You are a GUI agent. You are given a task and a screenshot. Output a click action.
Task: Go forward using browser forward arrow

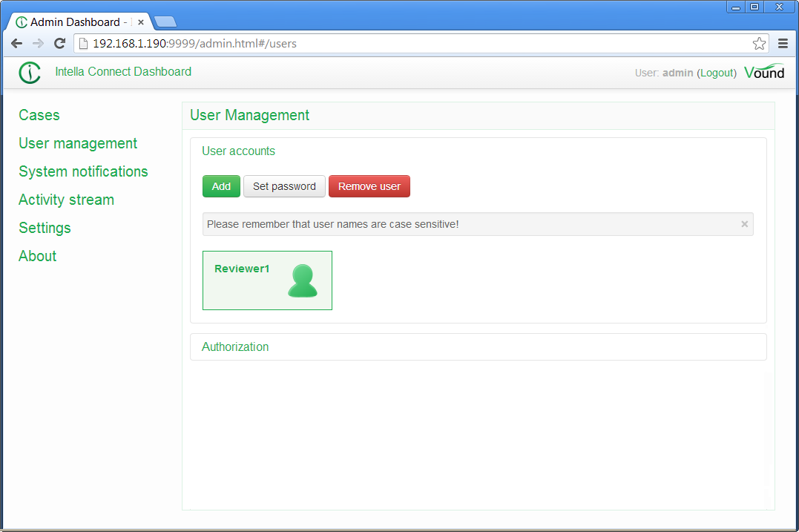click(x=39, y=44)
